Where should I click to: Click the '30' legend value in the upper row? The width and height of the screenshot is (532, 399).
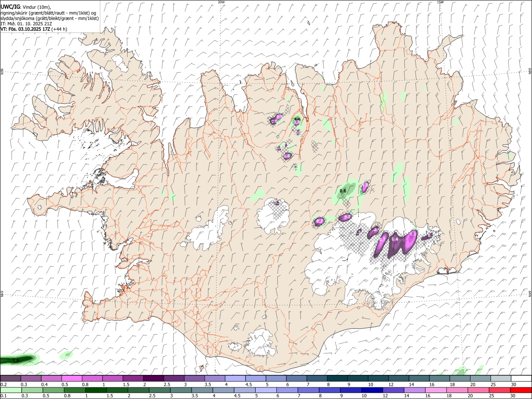[x=514, y=384]
